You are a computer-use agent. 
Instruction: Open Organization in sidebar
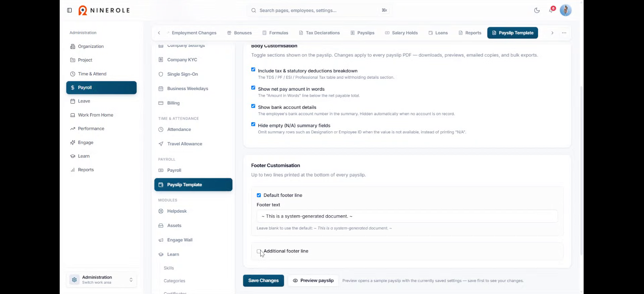coord(101,47)
